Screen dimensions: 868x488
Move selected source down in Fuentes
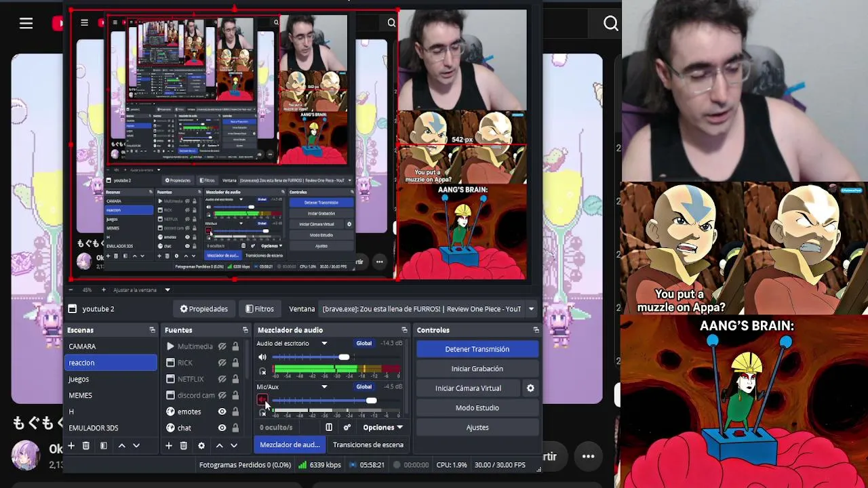[x=234, y=445]
